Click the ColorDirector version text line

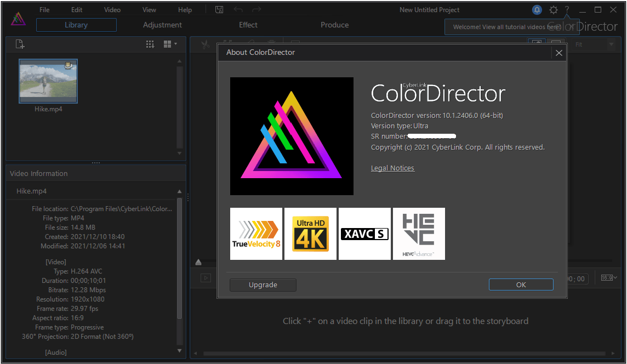point(437,115)
